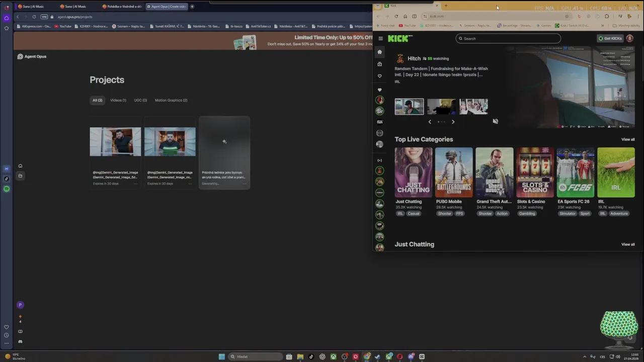Open PUBG Mobile category card

[454, 172]
